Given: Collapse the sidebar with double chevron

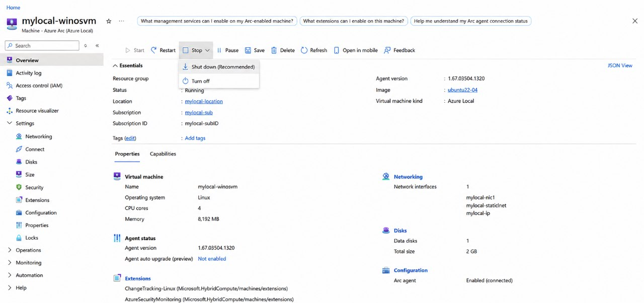Looking at the screenshot, I should pos(97,46).
